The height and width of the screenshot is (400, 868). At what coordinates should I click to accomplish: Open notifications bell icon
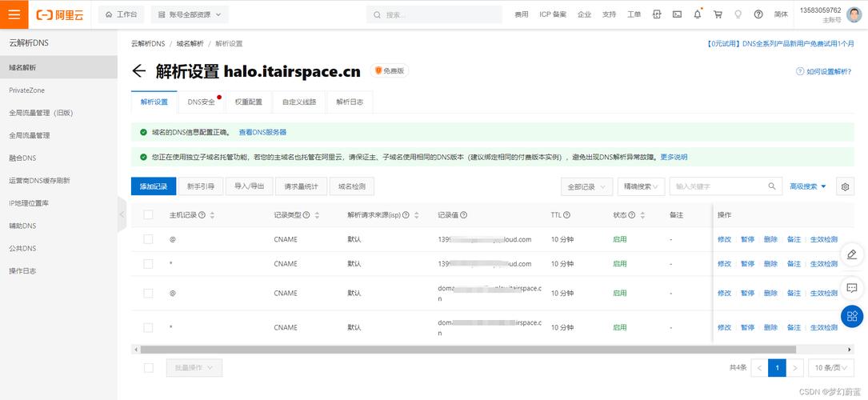[698, 15]
